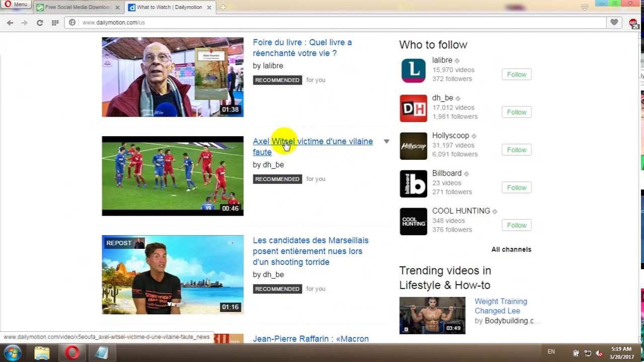Follow the Hollyscoop channel
This screenshot has height=362, width=644.
tap(517, 150)
